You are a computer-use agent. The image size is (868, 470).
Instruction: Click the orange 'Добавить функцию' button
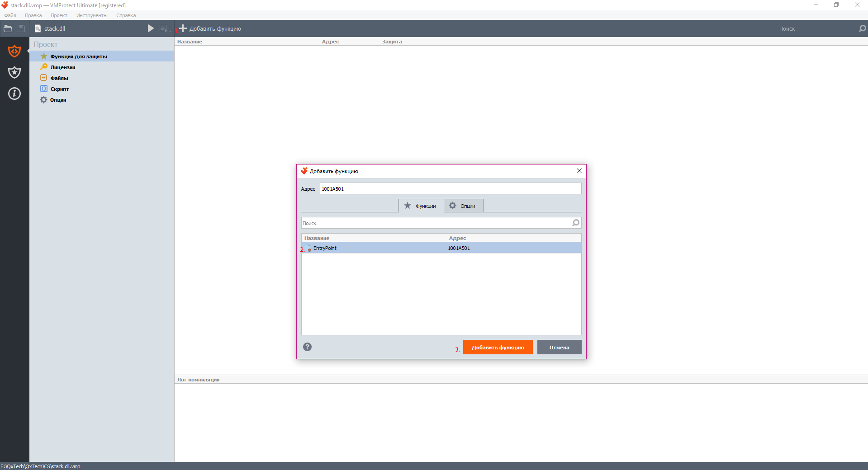(498, 347)
